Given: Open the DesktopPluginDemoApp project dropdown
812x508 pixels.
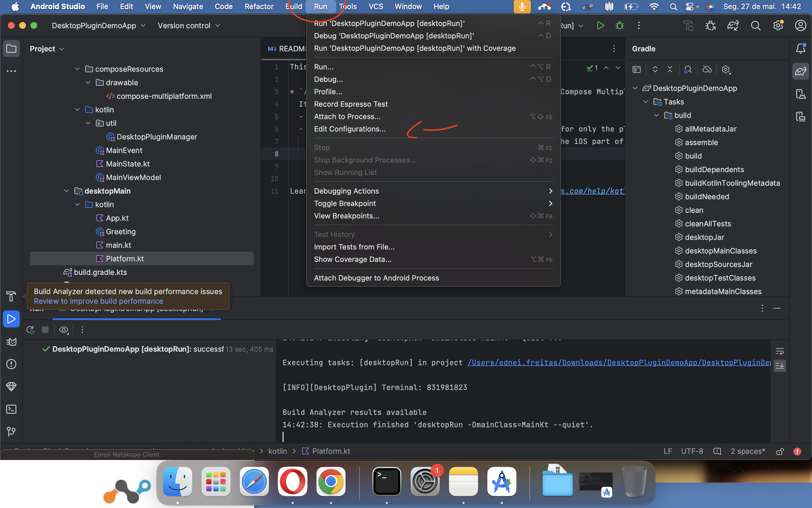Looking at the screenshot, I should click(x=99, y=25).
